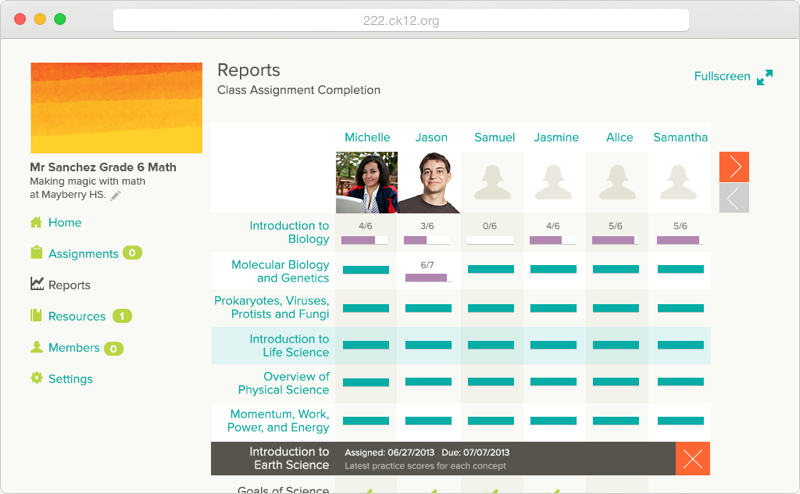
Task: Open the Settings menu item
Action: tap(70, 379)
